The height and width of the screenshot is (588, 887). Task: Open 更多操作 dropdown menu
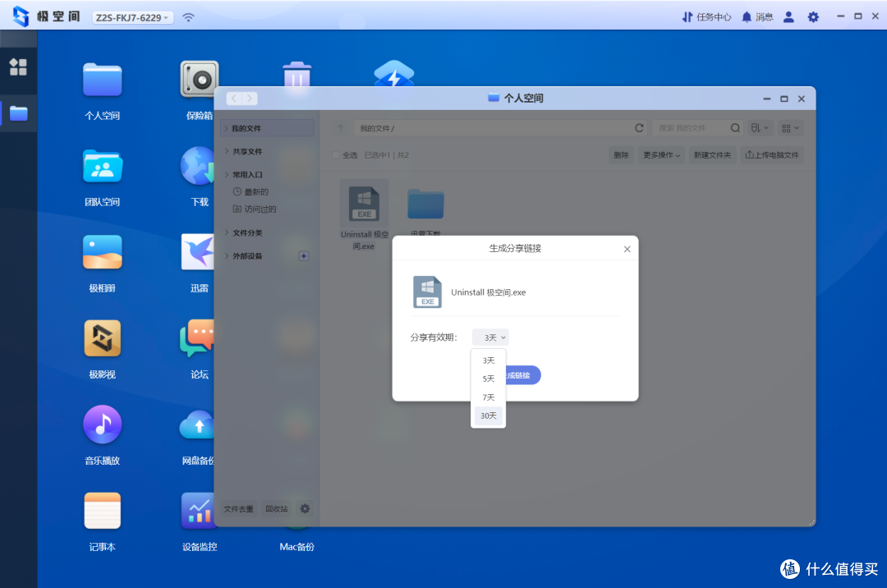click(661, 155)
